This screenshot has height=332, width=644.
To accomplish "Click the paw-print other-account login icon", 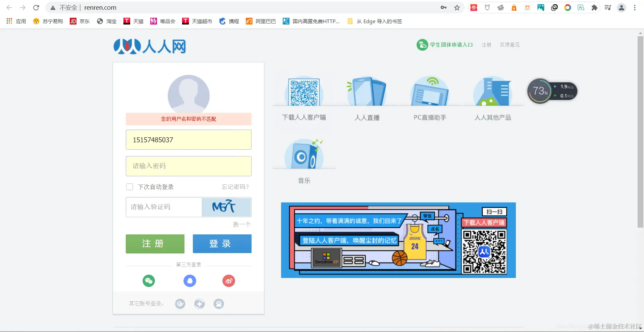I will [x=219, y=303].
